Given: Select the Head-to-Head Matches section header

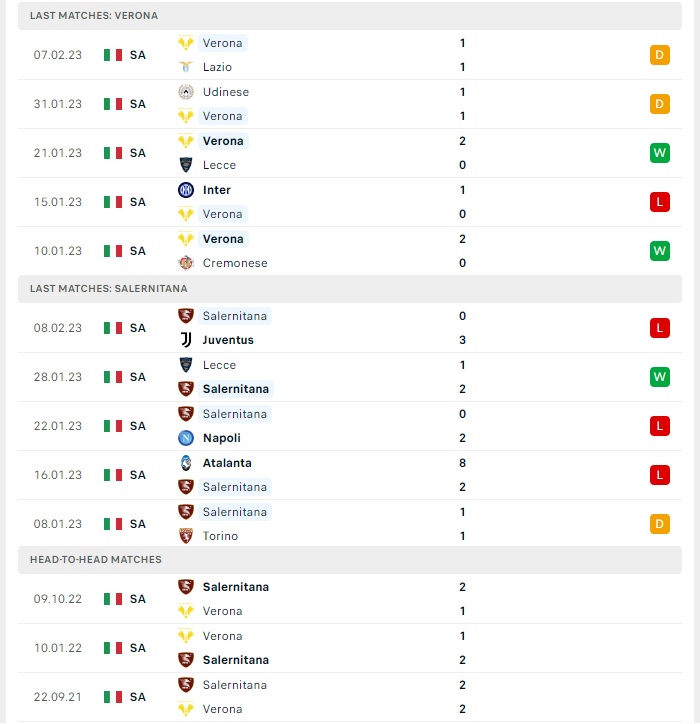Looking at the screenshot, I should point(350,560).
